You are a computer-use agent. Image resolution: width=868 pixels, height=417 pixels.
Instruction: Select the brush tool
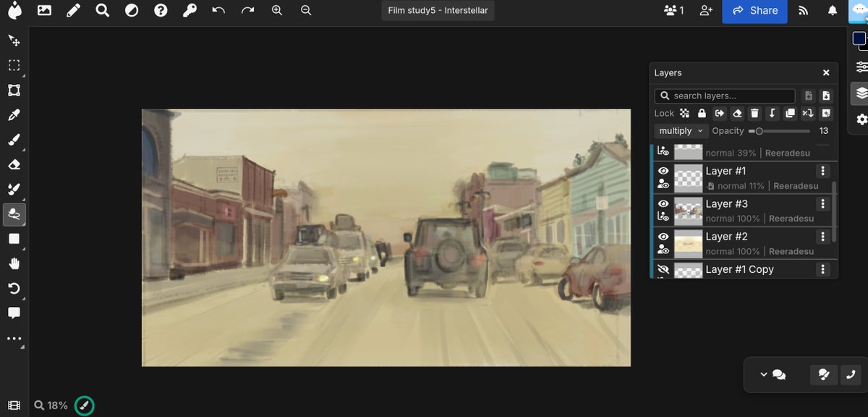pos(14,140)
